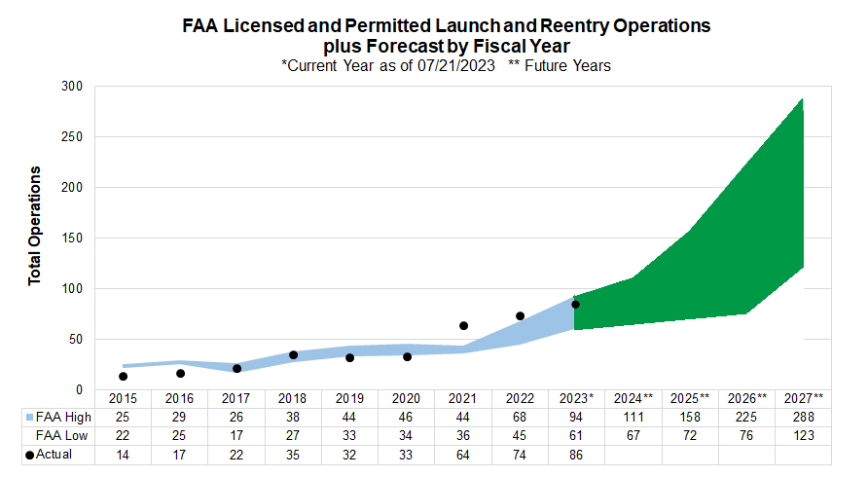Click the Actual data dot for 2015
Screen dimensions: 868x477
(123, 377)
